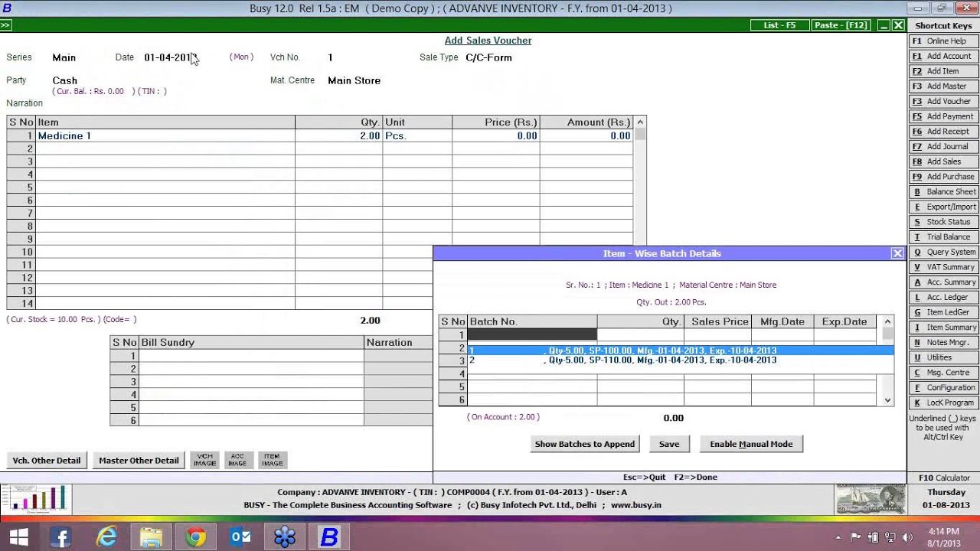The image size is (980, 551).
Task: Open the Acc. Ledger shortcut
Action: click(x=943, y=297)
